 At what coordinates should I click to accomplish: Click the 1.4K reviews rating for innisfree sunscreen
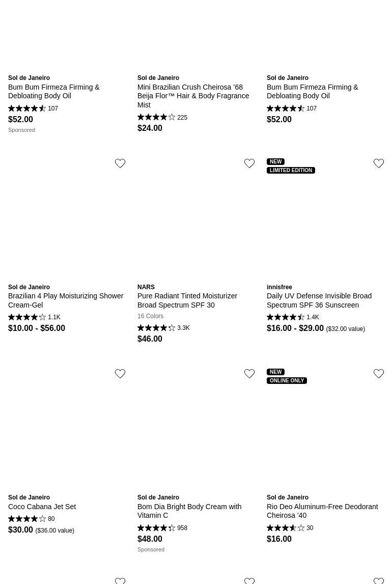293,317
